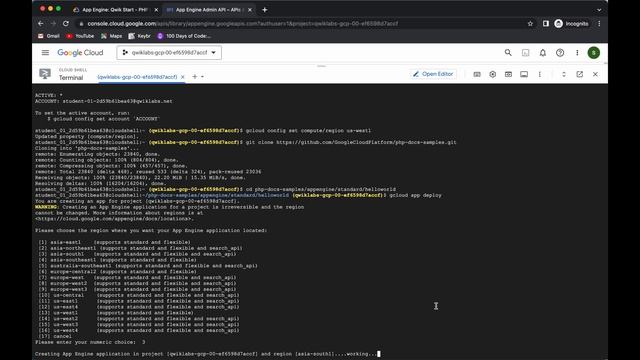Click the php-docs-samples.git GitHub URL in terminal
This screenshot has width=640, height=360.
tap(366, 142)
